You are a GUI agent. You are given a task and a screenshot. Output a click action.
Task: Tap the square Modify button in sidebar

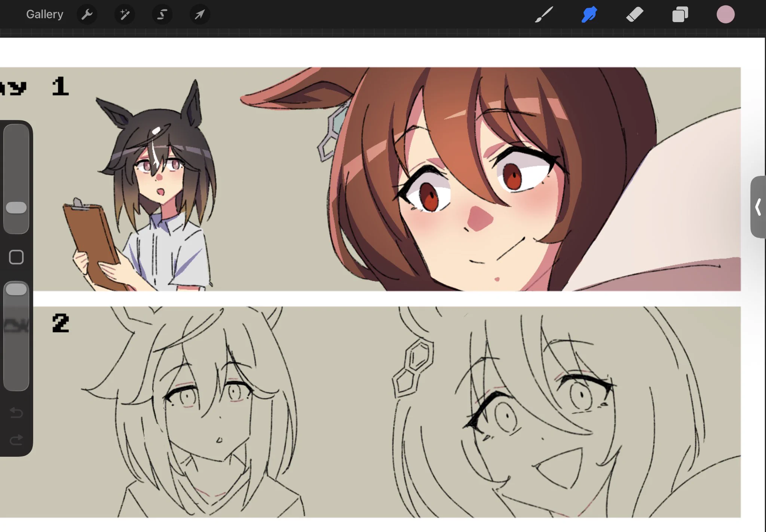[16, 257]
